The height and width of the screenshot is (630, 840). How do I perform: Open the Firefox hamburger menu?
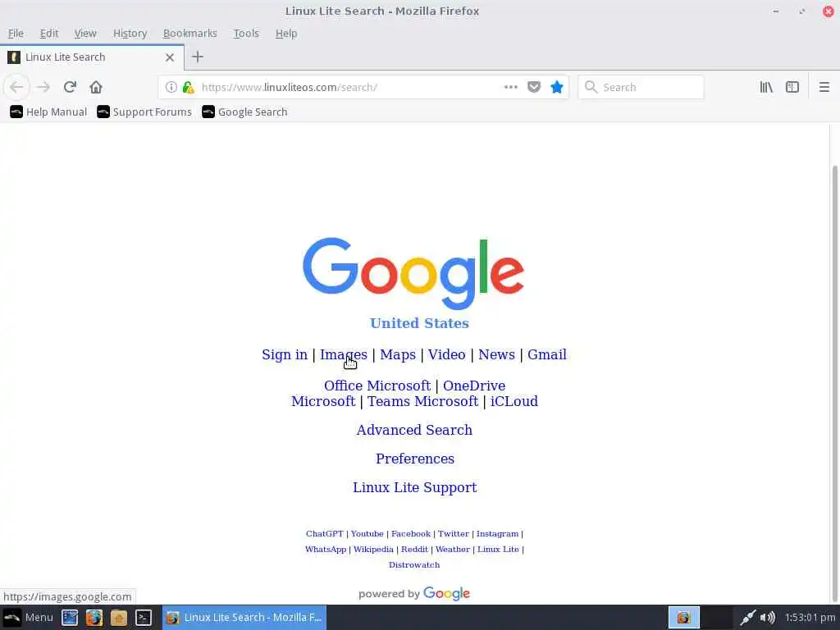click(824, 87)
